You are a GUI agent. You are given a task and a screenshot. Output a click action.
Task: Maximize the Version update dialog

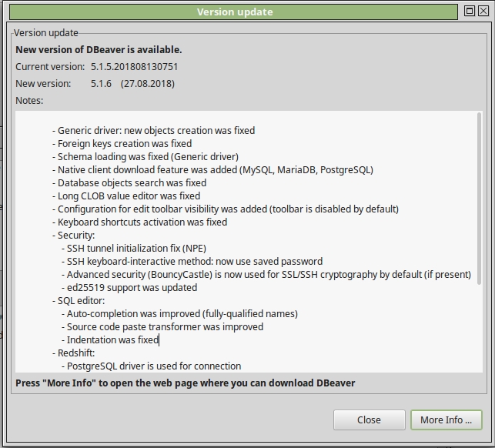(470, 11)
